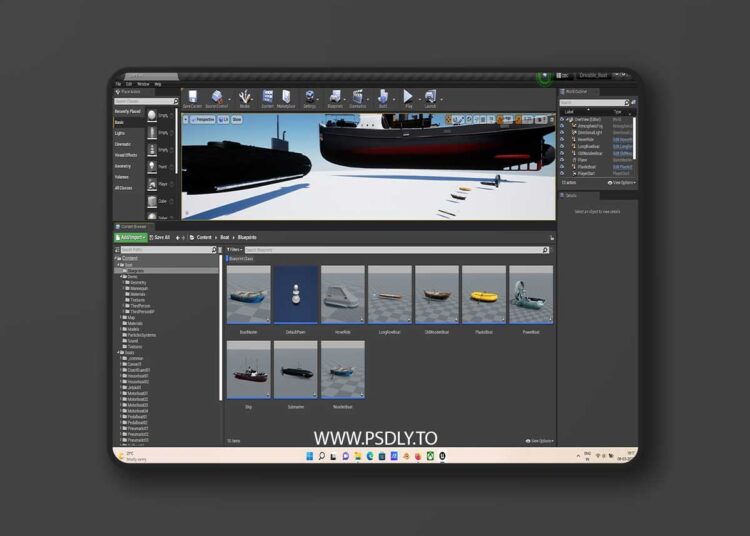Viewport: 750px width, 536px height.
Task: Open editor Settings in the toolbar
Action: pyautogui.click(x=310, y=98)
